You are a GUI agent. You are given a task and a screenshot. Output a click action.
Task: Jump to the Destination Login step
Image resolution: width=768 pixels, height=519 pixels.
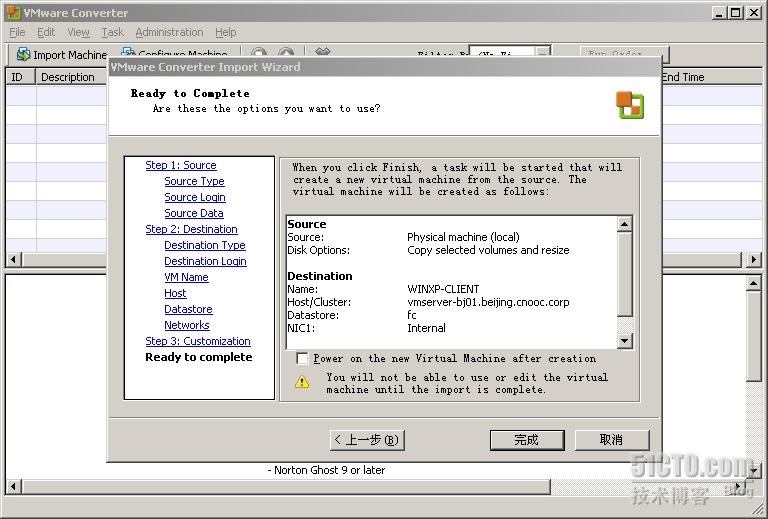205,261
